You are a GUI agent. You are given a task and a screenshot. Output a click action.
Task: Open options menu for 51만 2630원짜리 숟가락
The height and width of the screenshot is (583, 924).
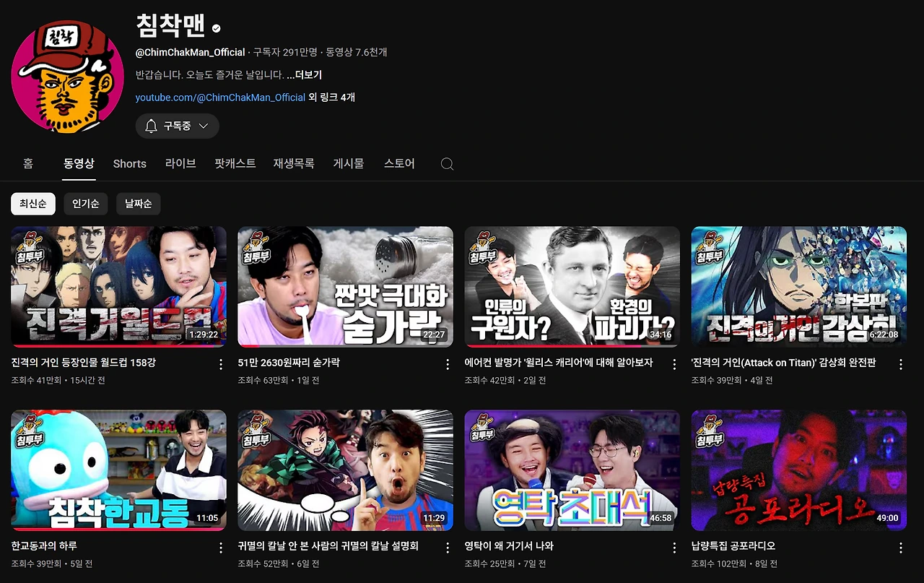click(448, 365)
